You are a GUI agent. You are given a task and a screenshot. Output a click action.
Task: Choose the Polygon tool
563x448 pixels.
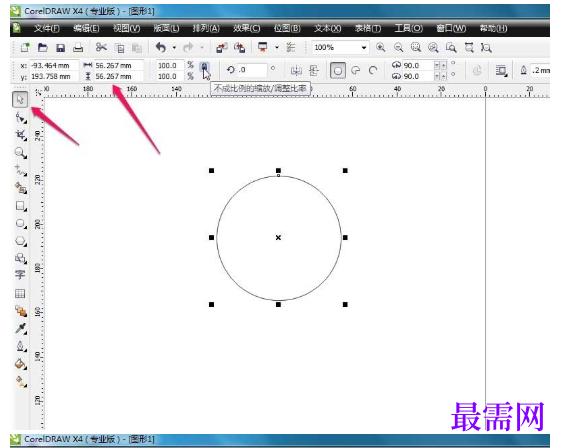tap(20, 241)
